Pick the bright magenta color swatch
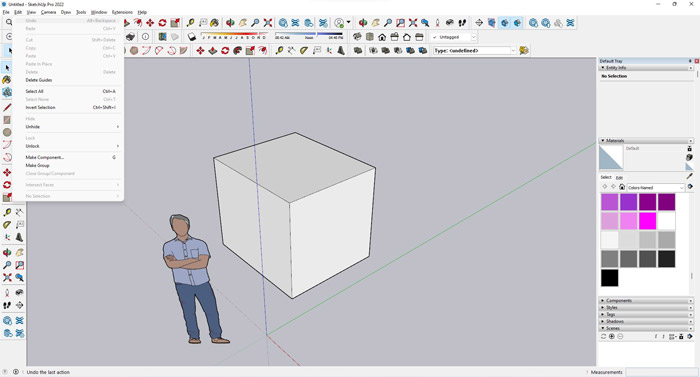Screen dimensions: 700x377 [647, 221]
